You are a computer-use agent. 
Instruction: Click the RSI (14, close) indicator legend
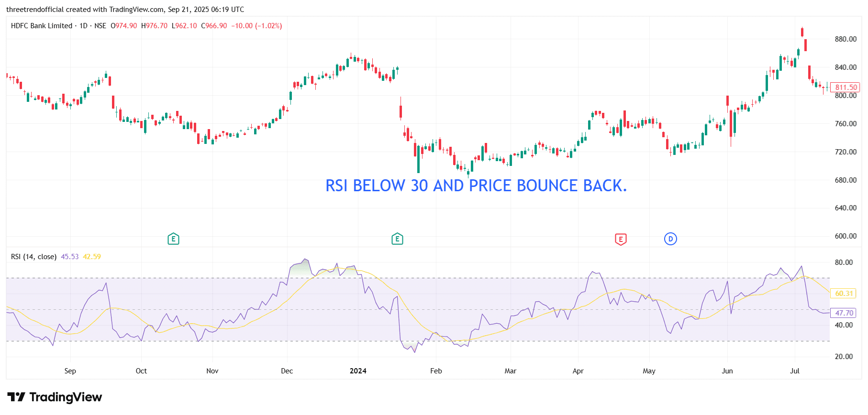coord(33,257)
